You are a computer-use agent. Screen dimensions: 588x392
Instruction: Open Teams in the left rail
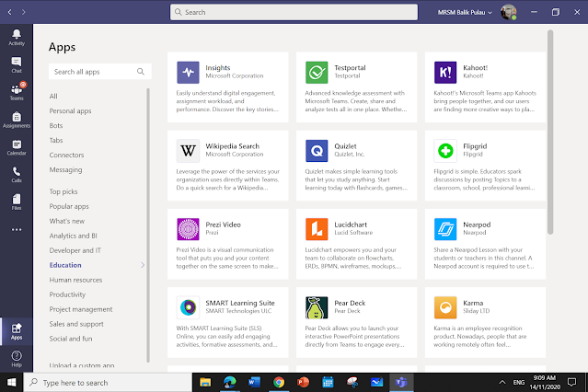pos(17,92)
